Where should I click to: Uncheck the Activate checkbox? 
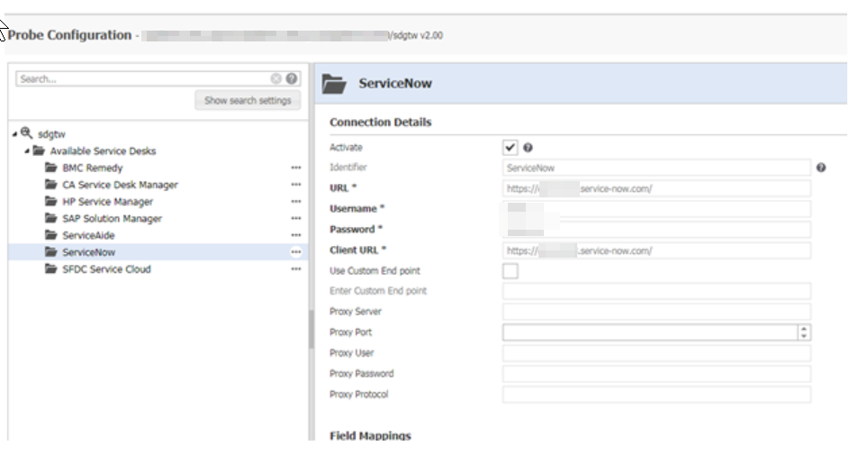tap(511, 148)
